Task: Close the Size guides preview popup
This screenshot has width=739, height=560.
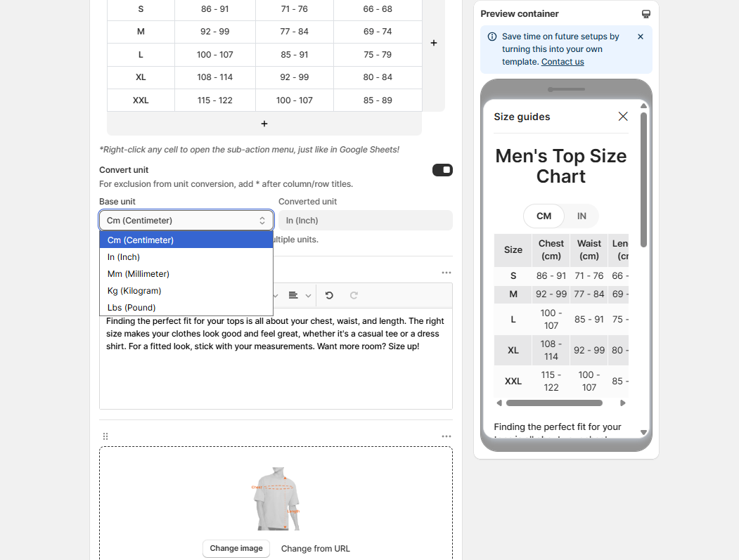Action: tap(622, 117)
